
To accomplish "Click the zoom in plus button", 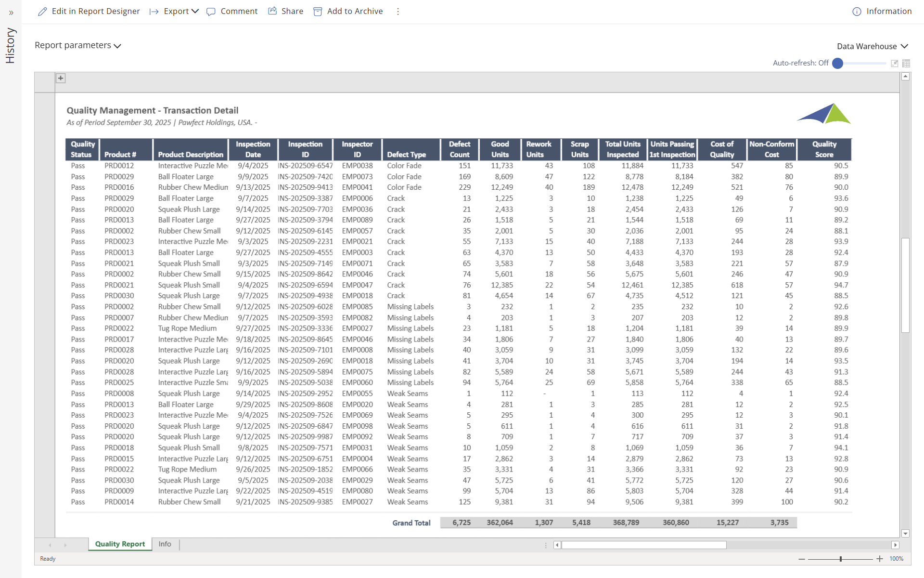I will (x=880, y=559).
